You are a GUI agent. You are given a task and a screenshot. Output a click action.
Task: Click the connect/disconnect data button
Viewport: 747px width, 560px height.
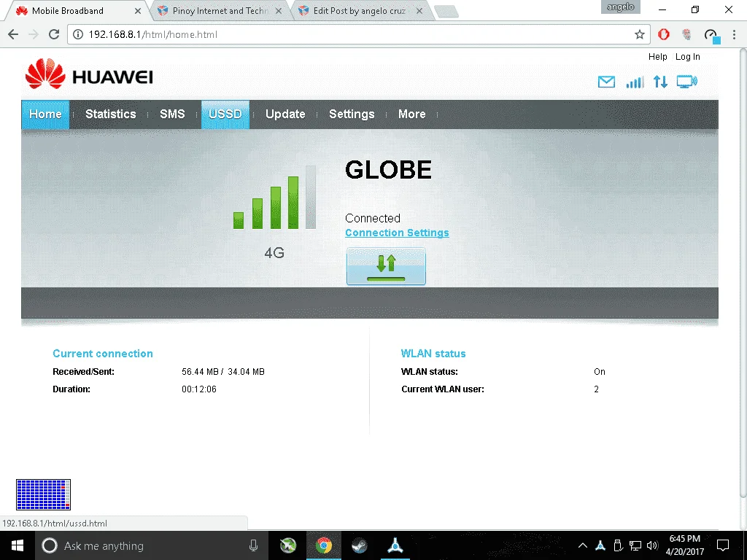pos(386,267)
